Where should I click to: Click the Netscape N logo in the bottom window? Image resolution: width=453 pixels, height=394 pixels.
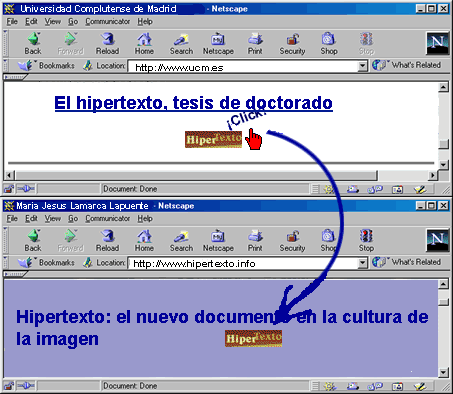click(437, 240)
